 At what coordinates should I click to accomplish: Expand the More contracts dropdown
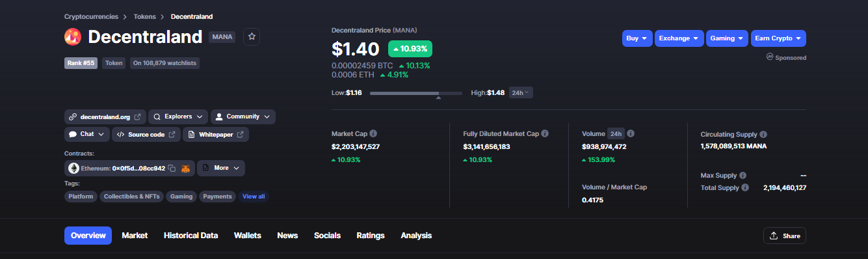tap(221, 168)
